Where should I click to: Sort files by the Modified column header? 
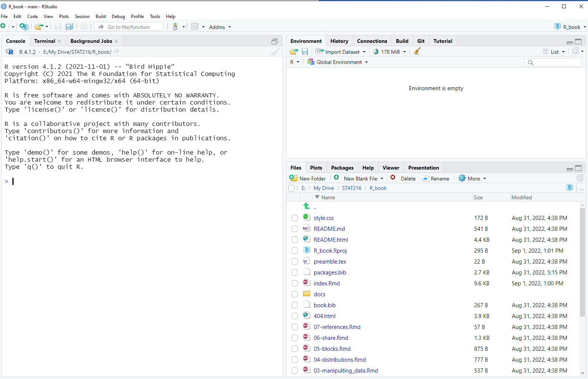(522, 197)
